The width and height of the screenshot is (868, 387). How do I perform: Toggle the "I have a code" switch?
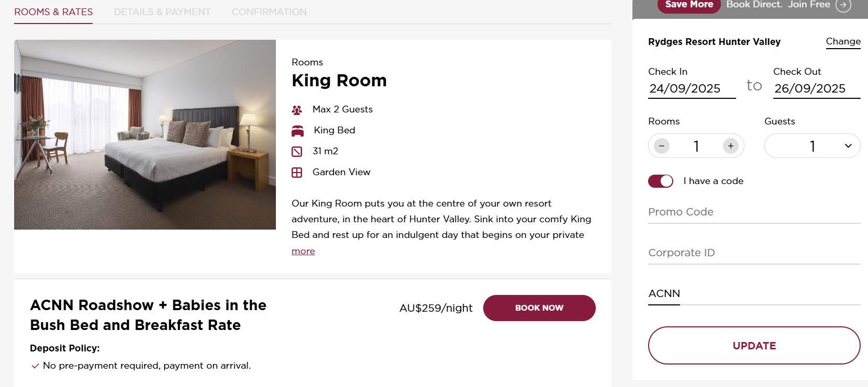tap(661, 181)
